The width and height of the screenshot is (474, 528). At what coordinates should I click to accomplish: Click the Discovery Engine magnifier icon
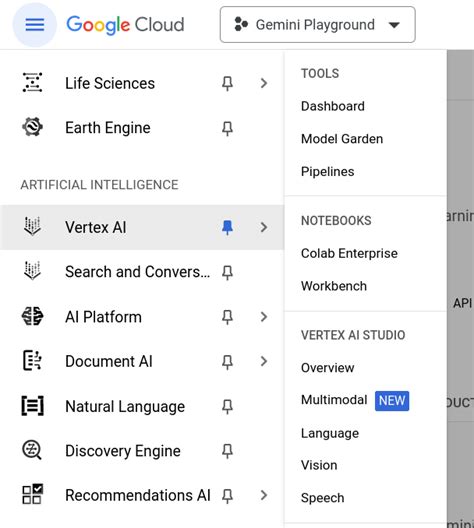click(x=32, y=450)
